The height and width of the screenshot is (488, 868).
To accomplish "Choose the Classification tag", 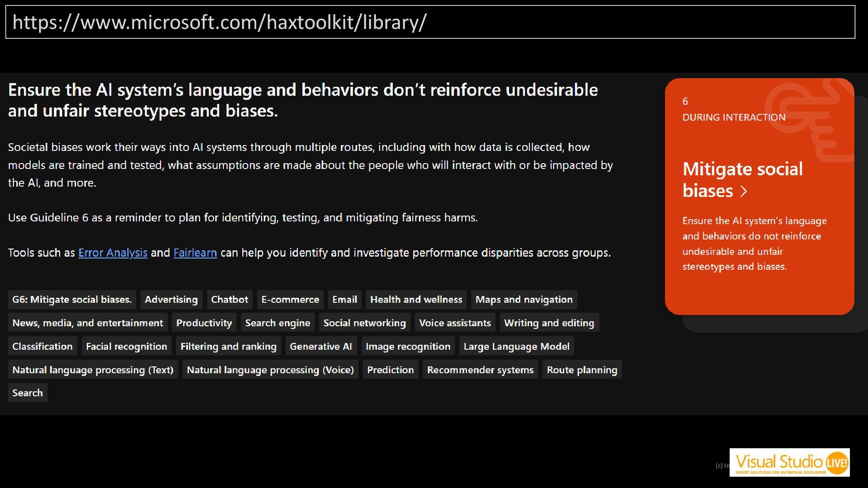I will point(42,346).
